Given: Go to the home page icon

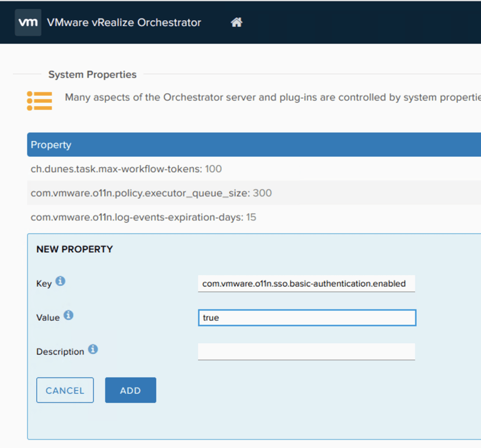Looking at the screenshot, I should click(x=237, y=22).
